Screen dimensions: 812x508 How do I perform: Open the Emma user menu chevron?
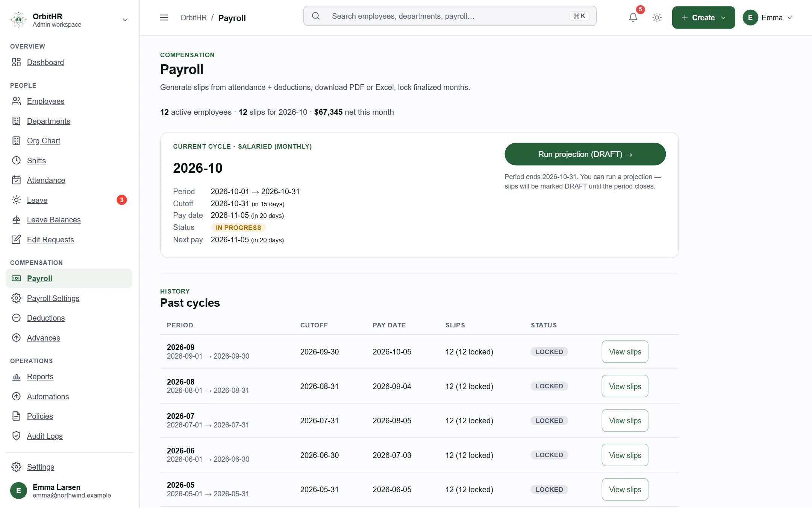(790, 18)
